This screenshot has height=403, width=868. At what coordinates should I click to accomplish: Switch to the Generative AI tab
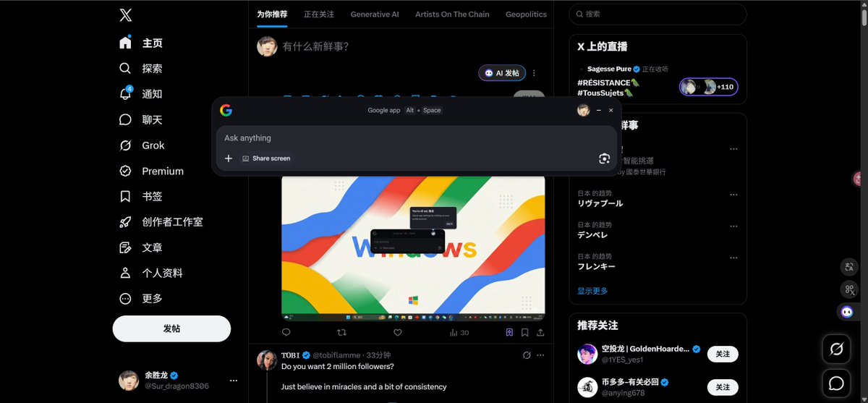pyautogui.click(x=375, y=14)
